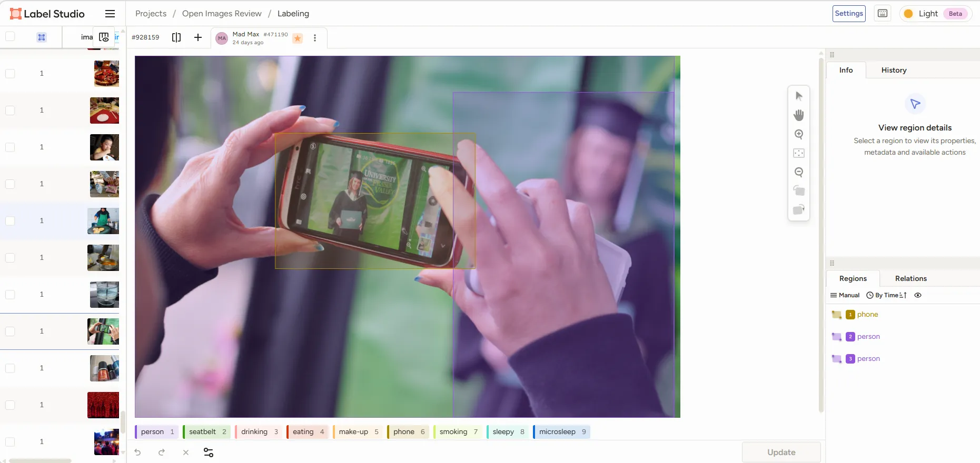Click the labeling area vertical scrollbar
The width and height of the screenshot is (980, 463).
pyautogui.click(x=821, y=235)
